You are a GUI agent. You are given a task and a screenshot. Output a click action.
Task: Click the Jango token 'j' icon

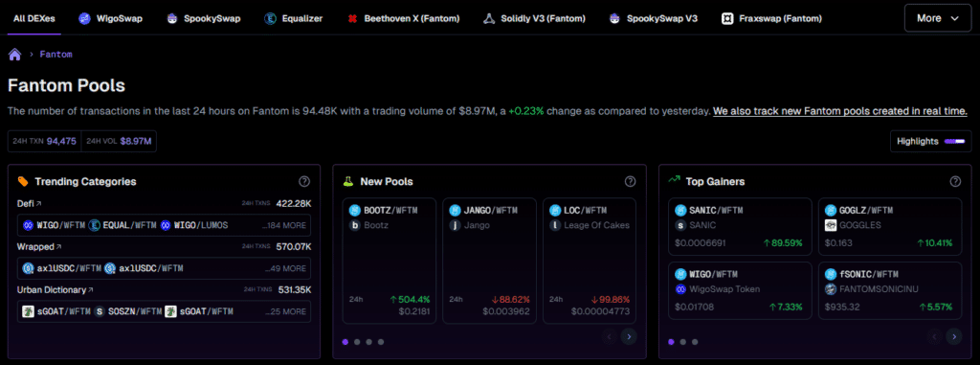point(455,225)
